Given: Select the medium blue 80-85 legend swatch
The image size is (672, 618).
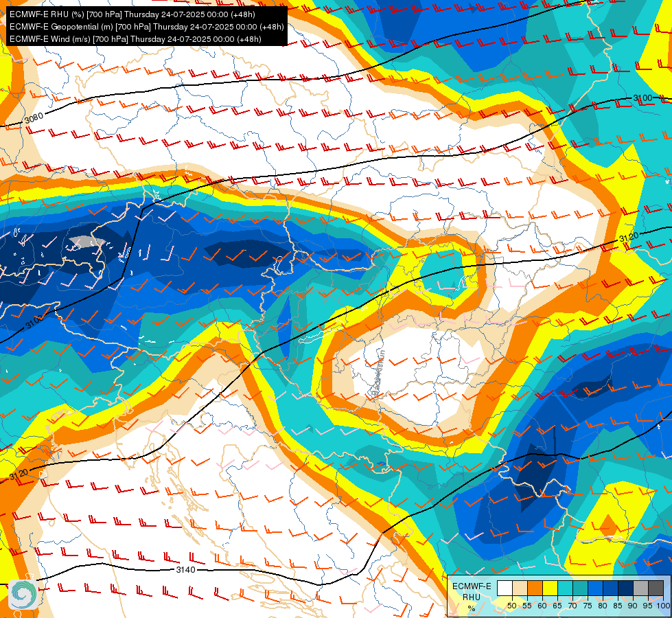Looking at the screenshot, I should 611,588.
